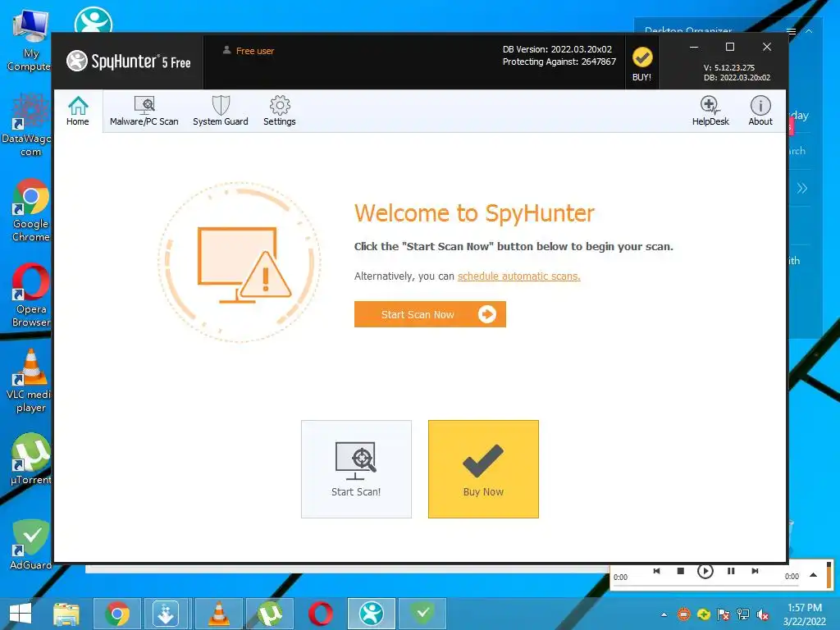Screen dimensions: 840x630
Task: Click the Start Scan Now orange button
Action: point(430,314)
